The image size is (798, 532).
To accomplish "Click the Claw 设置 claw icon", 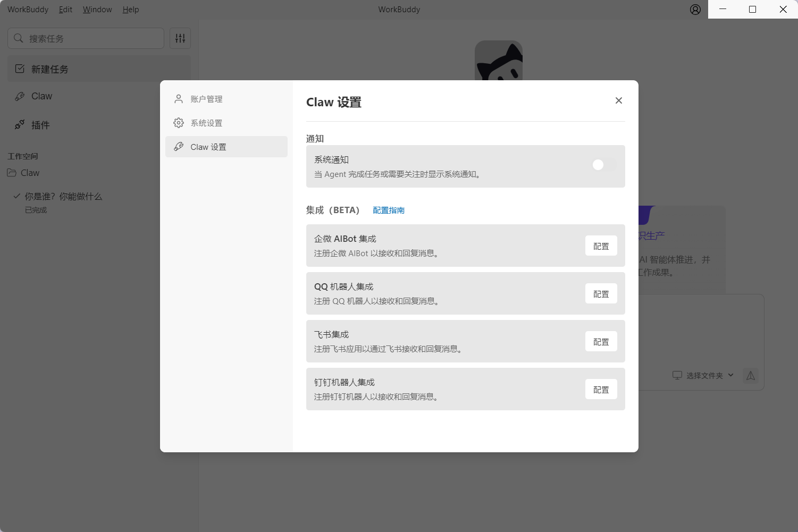I will pos(179,147).
